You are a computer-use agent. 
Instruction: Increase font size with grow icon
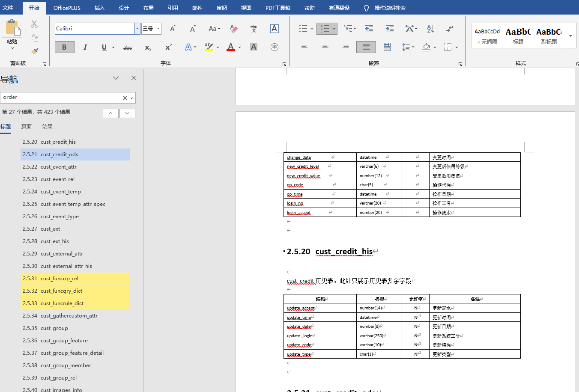point(173,29)
